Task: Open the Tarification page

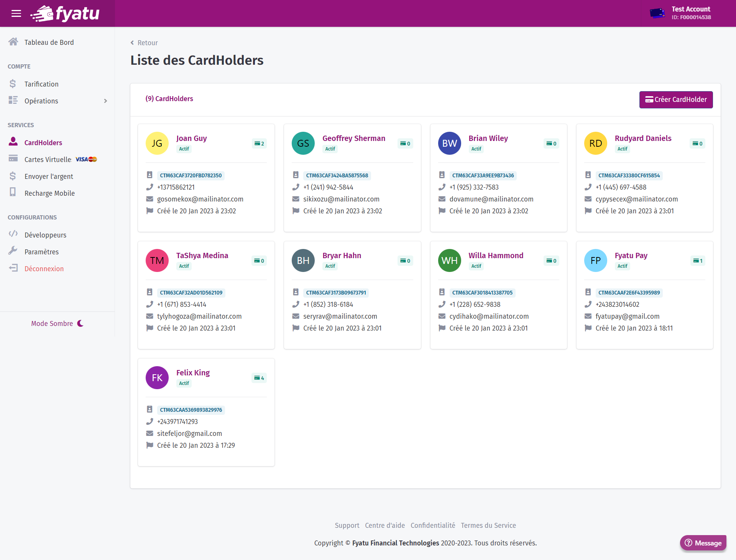Action: 41,84
